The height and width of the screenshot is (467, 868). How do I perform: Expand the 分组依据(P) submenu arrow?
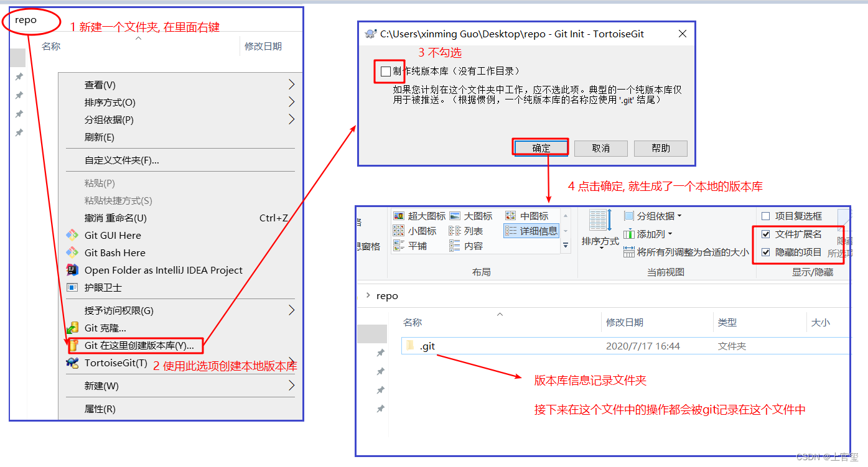(x=291, y=119)
